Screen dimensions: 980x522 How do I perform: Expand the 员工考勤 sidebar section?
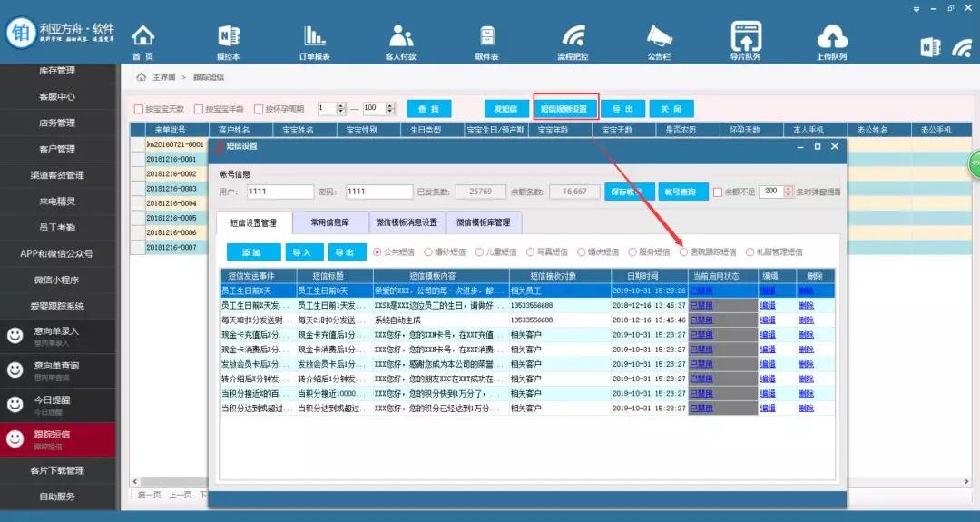(57, 227)
